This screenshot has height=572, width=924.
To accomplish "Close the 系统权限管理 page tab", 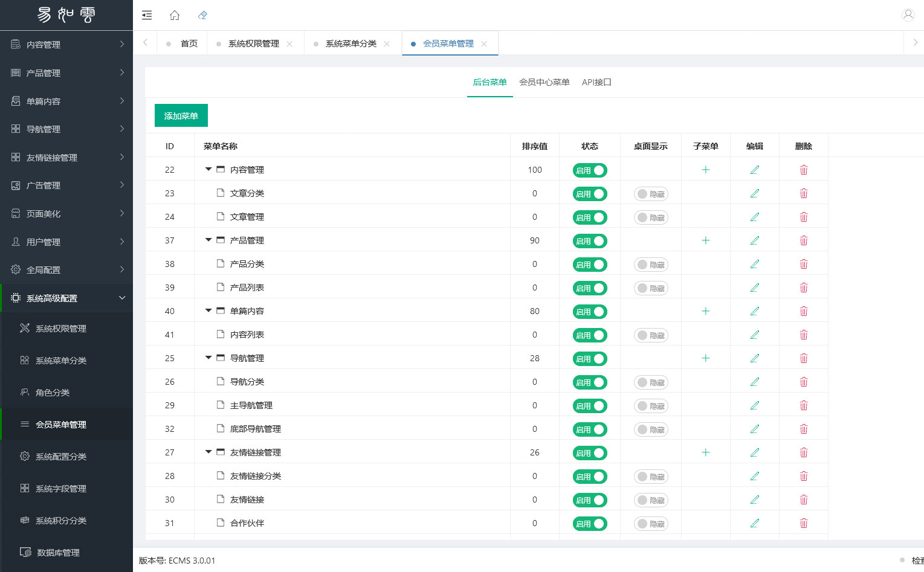I will click(289, 43).
